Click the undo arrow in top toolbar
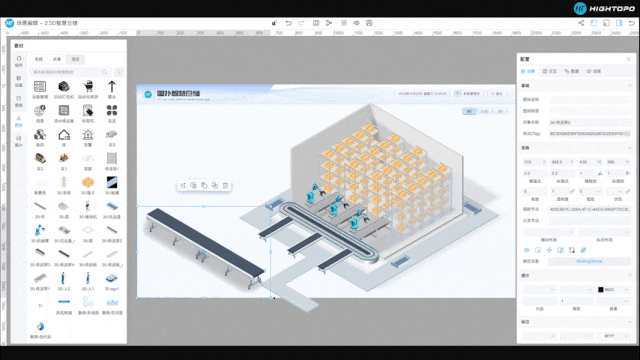 tap(289, 23)
